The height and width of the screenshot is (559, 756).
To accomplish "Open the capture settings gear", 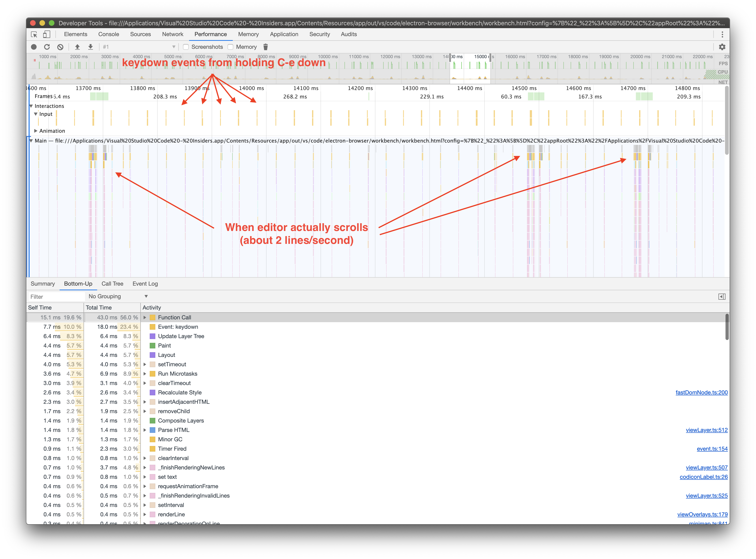I will [722, 47].
